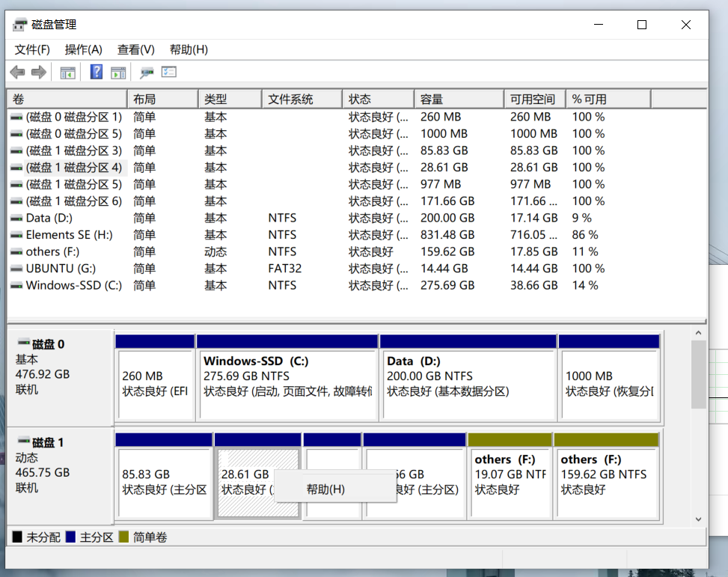
Task: Click the FAT32 file system cell
Action: tap(284, 269)
